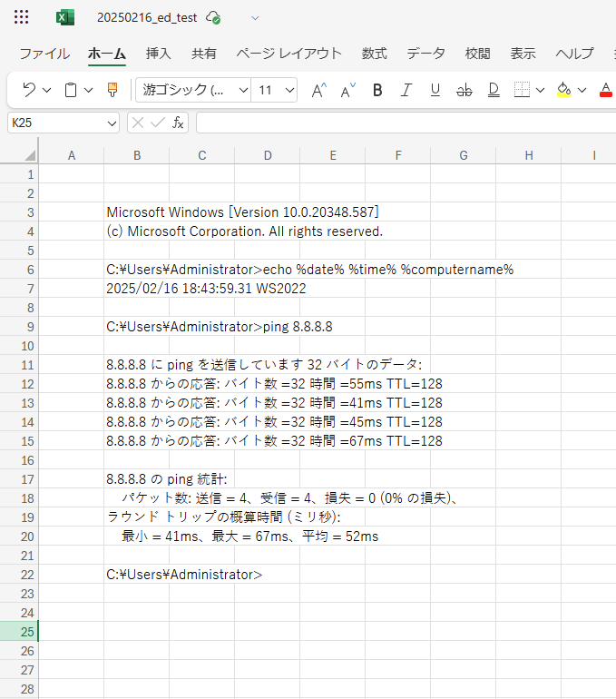Screen dimensions: 616x699
Task: Expand the Name Box K25 dropdown
Action: [112, 123]
